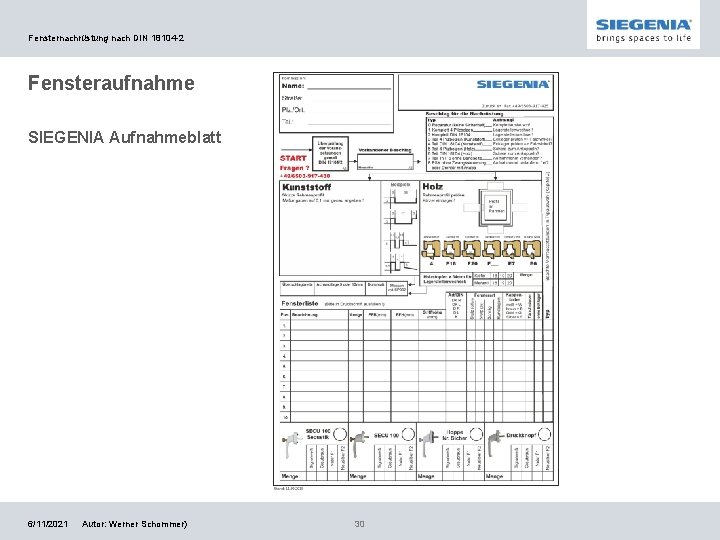Click the red Fragen ? label

click(x=294, y=168)
